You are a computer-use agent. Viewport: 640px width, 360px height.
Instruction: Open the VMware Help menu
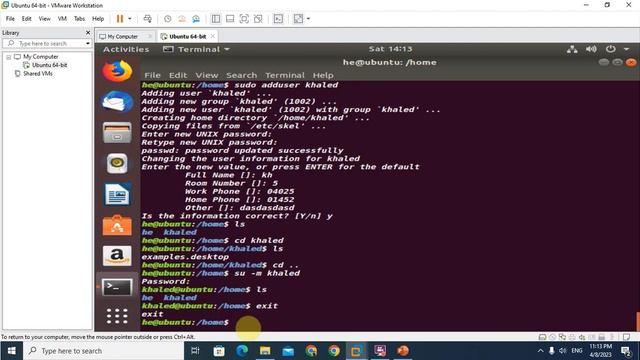(x=98, y=19)
